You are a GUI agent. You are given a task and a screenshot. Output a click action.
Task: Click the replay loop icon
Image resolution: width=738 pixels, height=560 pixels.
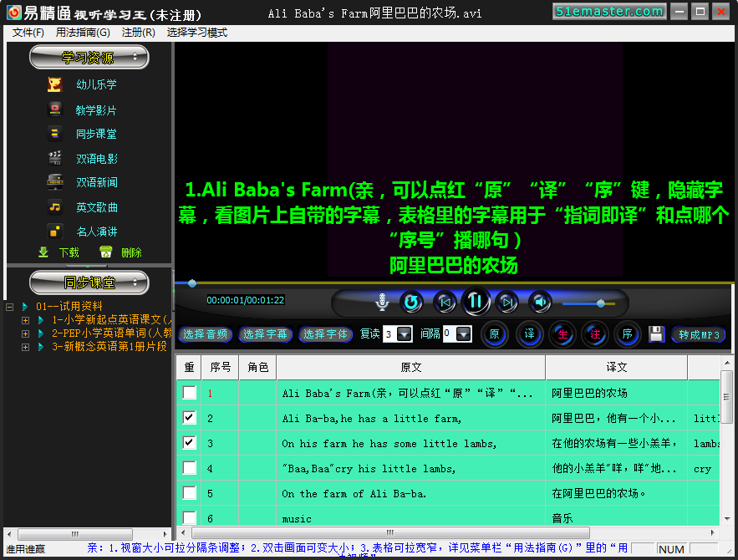412,302
